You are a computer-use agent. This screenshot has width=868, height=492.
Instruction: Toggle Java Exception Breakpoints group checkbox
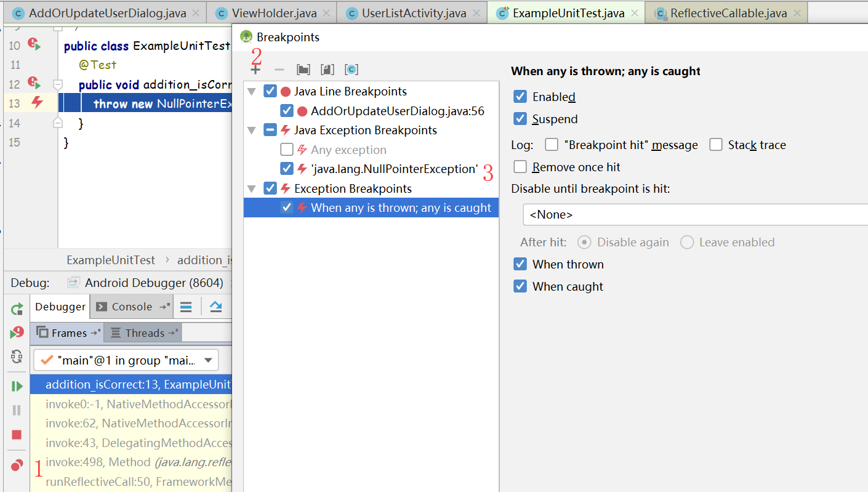coord(270,130)
